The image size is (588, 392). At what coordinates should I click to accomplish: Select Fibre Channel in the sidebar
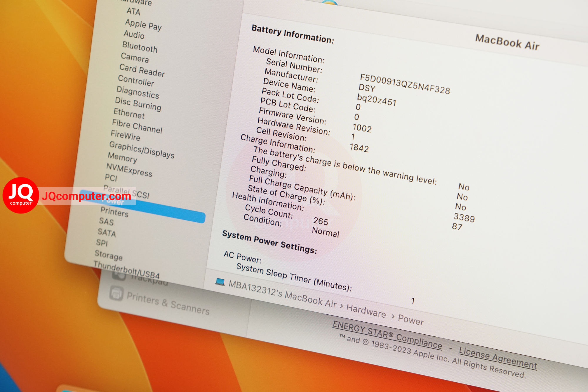tap(137, 126)
